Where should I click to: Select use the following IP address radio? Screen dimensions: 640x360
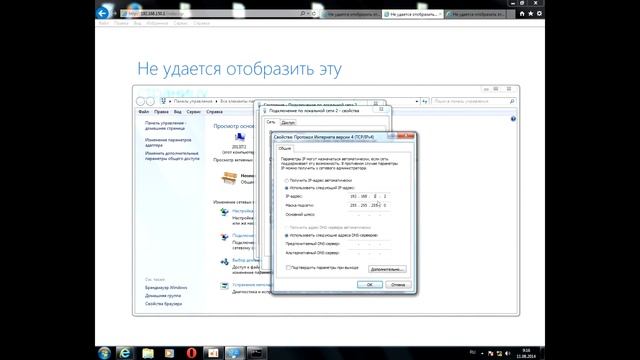287,188
